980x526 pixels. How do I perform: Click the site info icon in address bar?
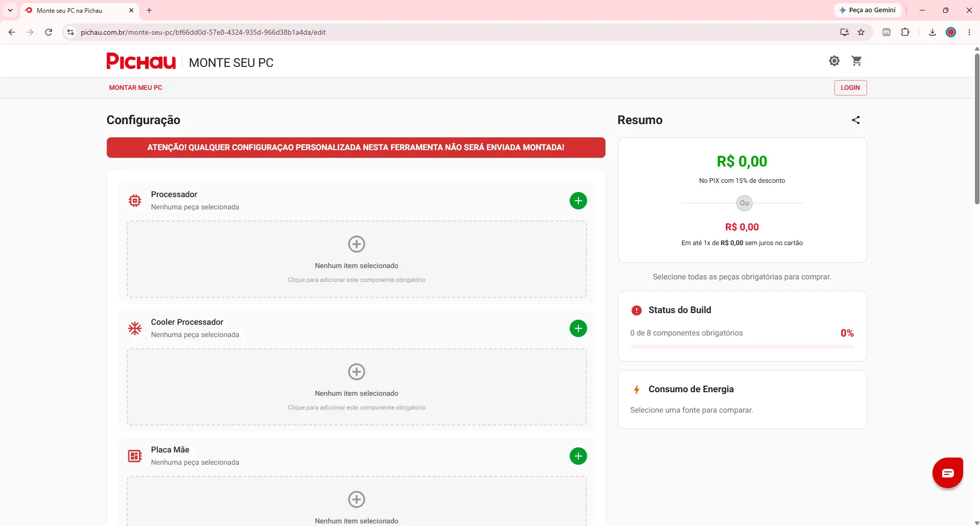tap(71, 32)
